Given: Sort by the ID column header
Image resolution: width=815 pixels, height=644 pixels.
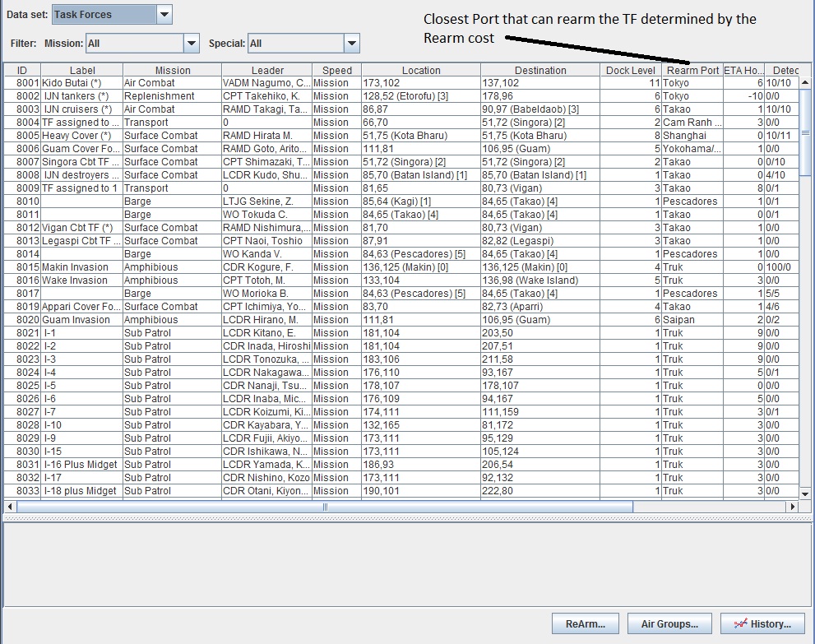Looking at the screenshot, I should (22, 70).
